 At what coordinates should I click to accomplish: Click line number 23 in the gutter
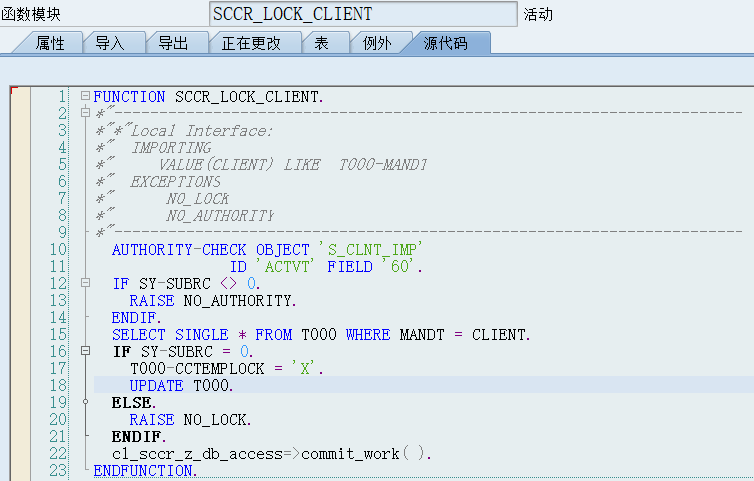tap(58, 470)
